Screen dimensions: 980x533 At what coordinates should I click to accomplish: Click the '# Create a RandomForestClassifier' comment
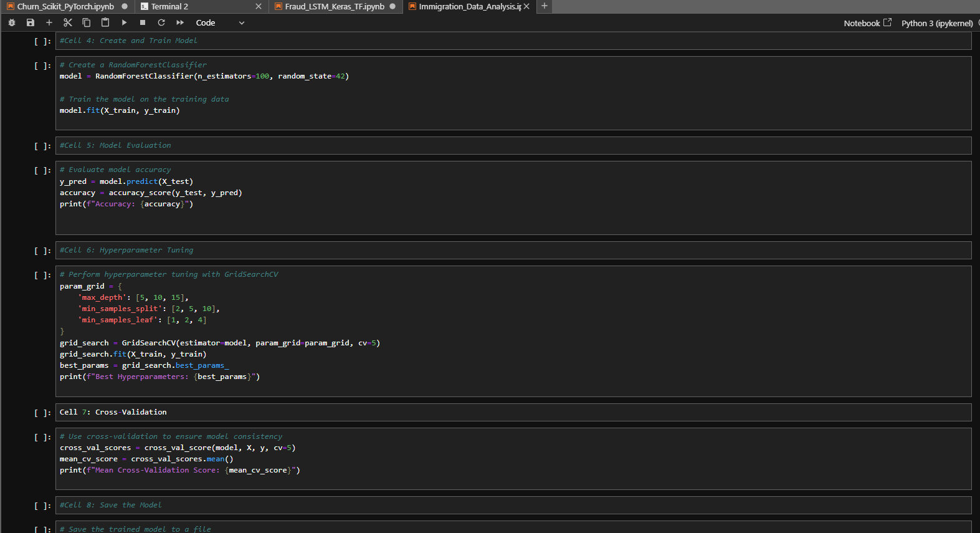[133, 65]
